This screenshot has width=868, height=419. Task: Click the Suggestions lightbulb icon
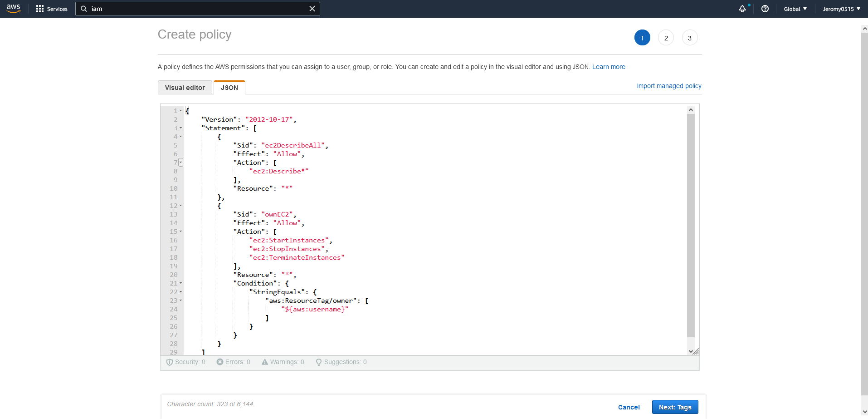319,362
